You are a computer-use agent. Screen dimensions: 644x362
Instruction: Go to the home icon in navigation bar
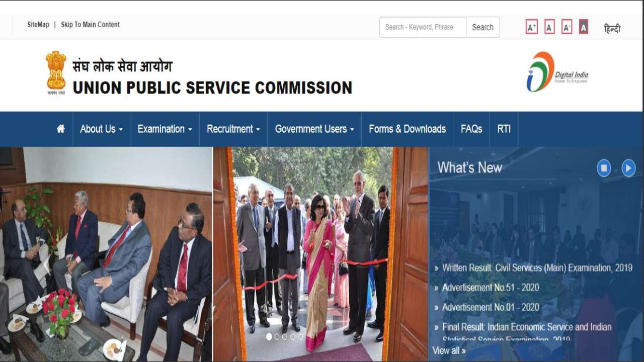click(x=61, y=129)
